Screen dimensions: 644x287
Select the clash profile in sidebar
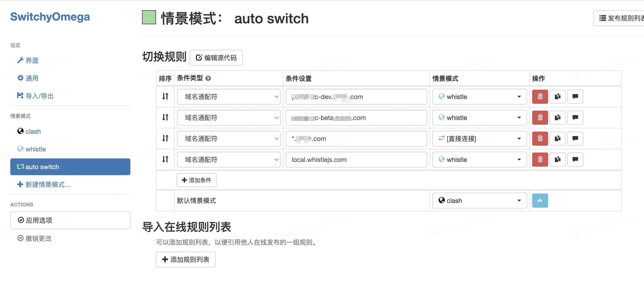(29, 132)
